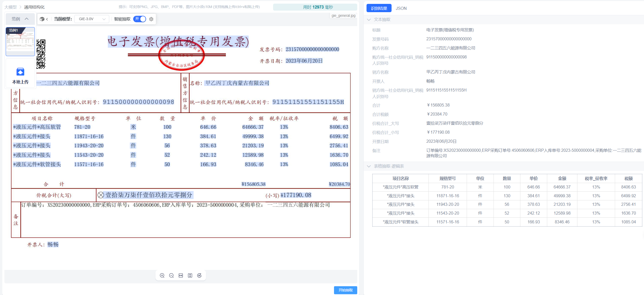
Task: Switch to the JSON tab
Action: (x=401, y=8)
